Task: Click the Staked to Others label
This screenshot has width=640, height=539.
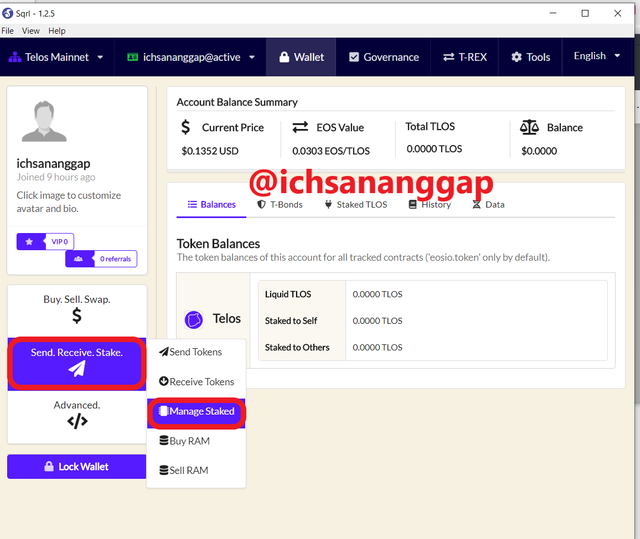Action: pos(297,347)
